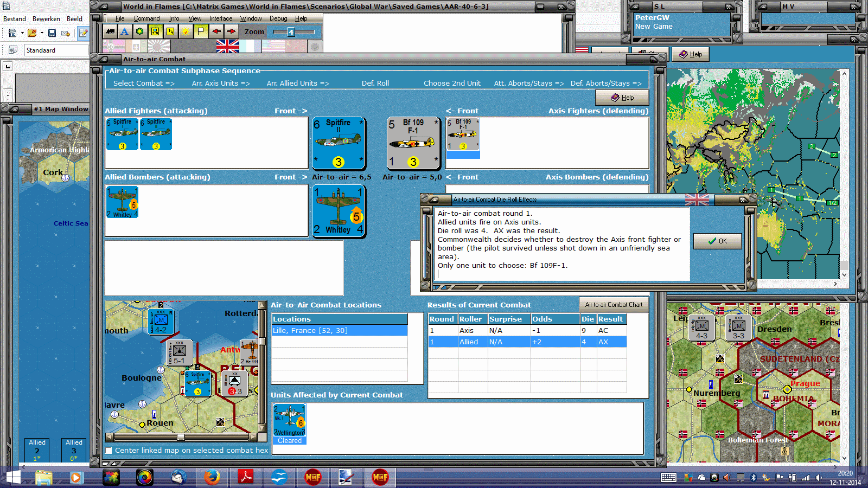Image resolution: width=868 pixels, height=488 pixels.
Task: Select the Japanese rising sun flag
Action: (159, 46)
